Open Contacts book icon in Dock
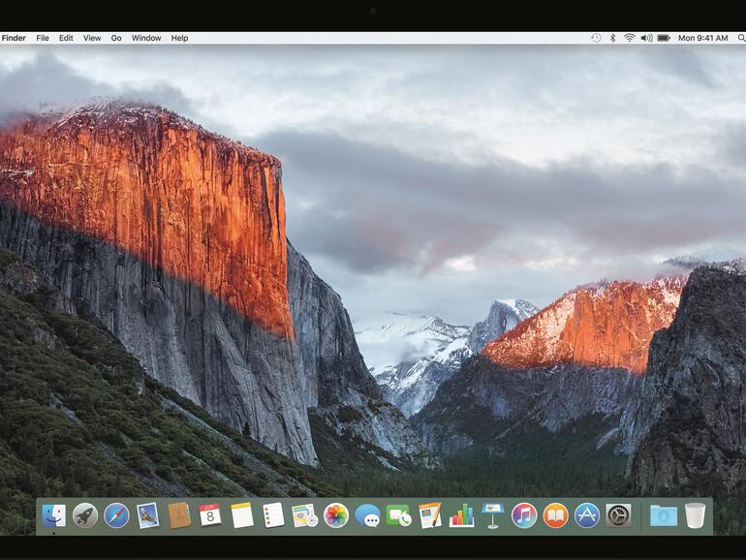The height and width of the screenshot is (560, 746). [x=179, y=515]
